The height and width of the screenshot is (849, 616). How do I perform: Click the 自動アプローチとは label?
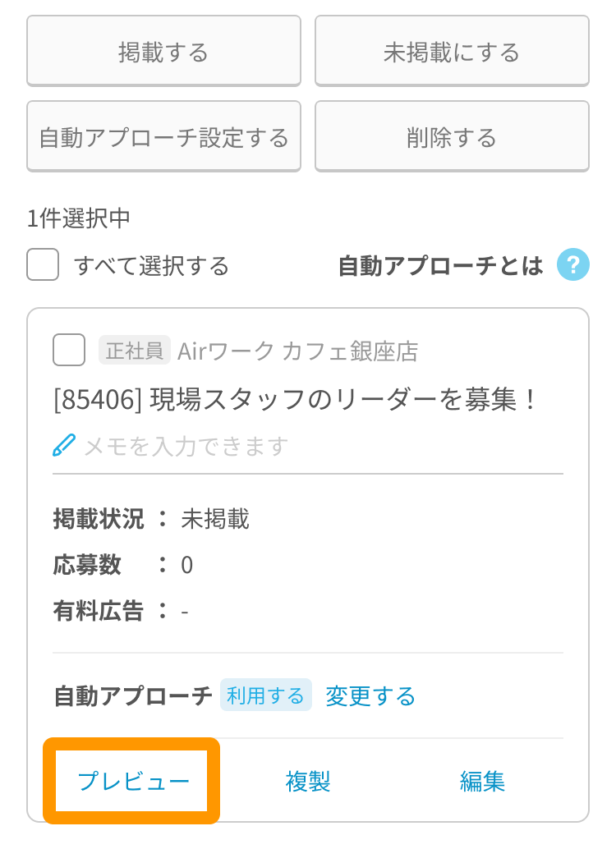pos(440,266)
